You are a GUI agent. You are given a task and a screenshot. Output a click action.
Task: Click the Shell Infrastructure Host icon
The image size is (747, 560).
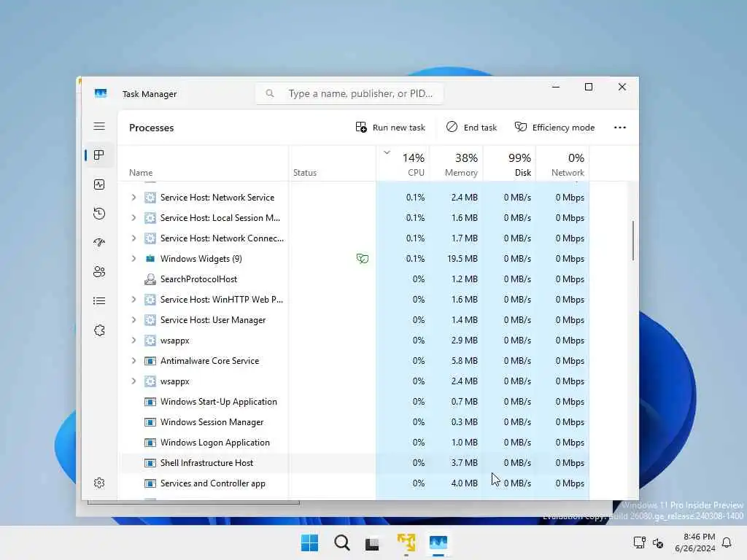tap(150, 463)
